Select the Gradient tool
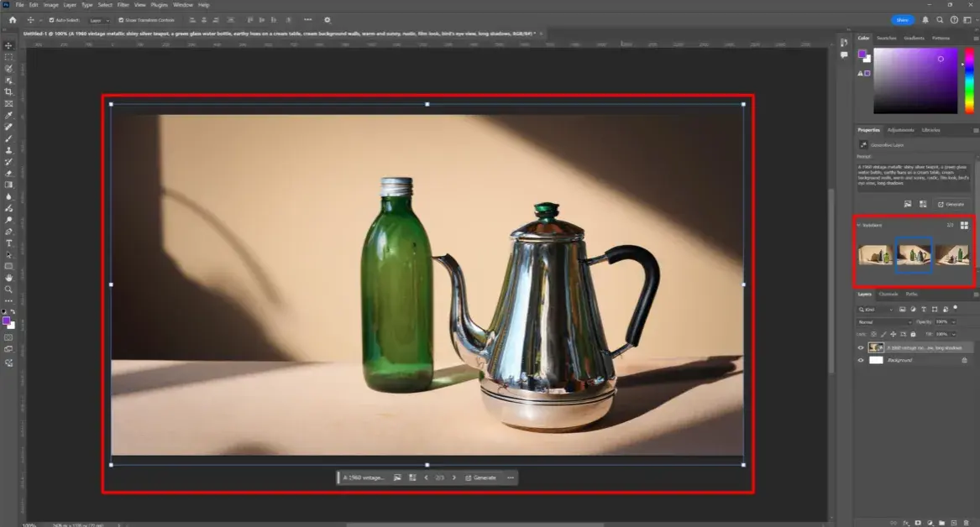Image resolution: width=980 pixels, height=527 pixels. click(x=8, y=185)
